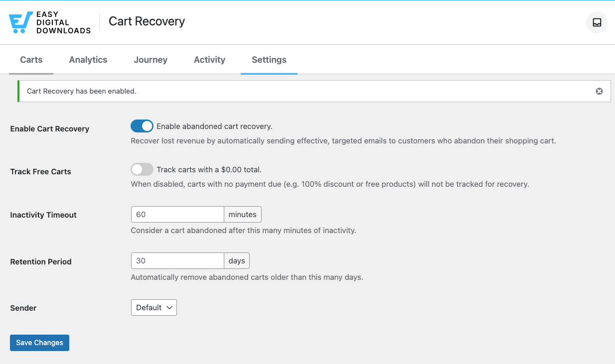
Task: Dismiss the 'Cart Recovery has been enabled' notice
Action: (x=599, y=91)
